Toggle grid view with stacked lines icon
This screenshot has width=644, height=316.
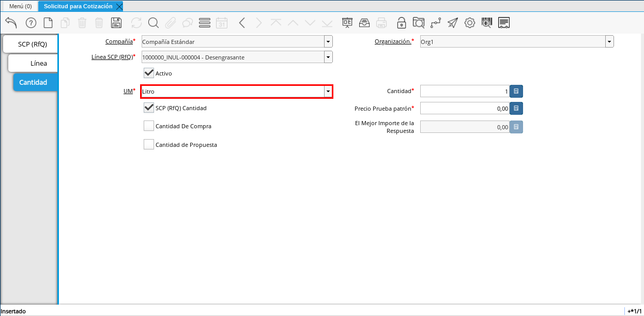point(205,23)
